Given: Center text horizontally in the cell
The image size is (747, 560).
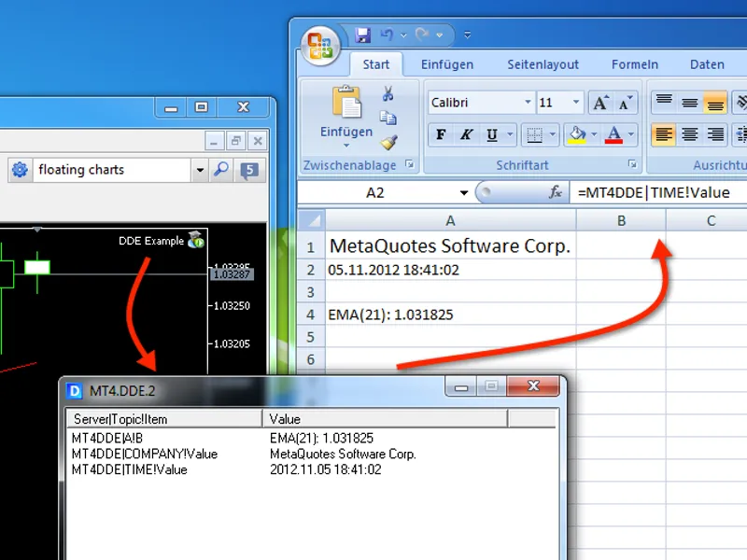Looking at the screenshot, I should pos(689,134).
